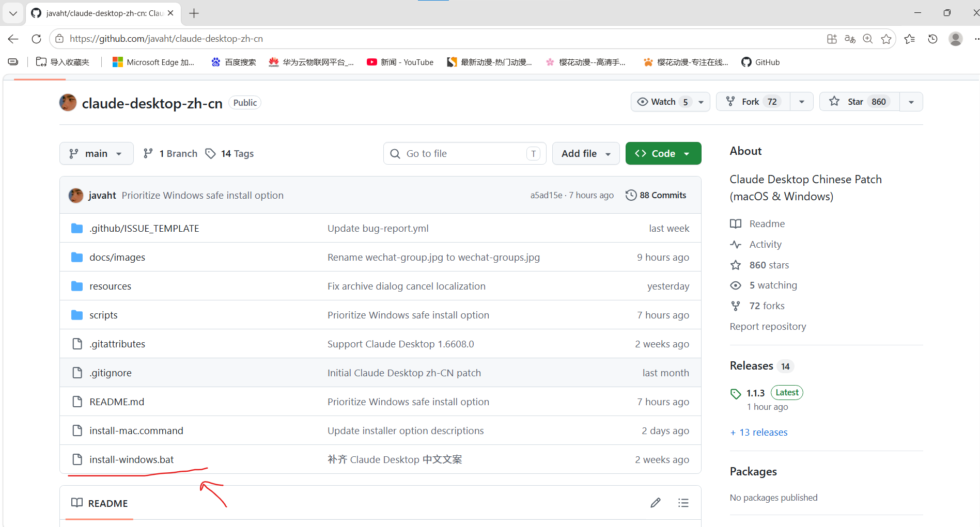Viewport: 980px width, 527px height.
Task: Add page to favorites with star icon
Action: pyautogui.click(x=886, y=39)
